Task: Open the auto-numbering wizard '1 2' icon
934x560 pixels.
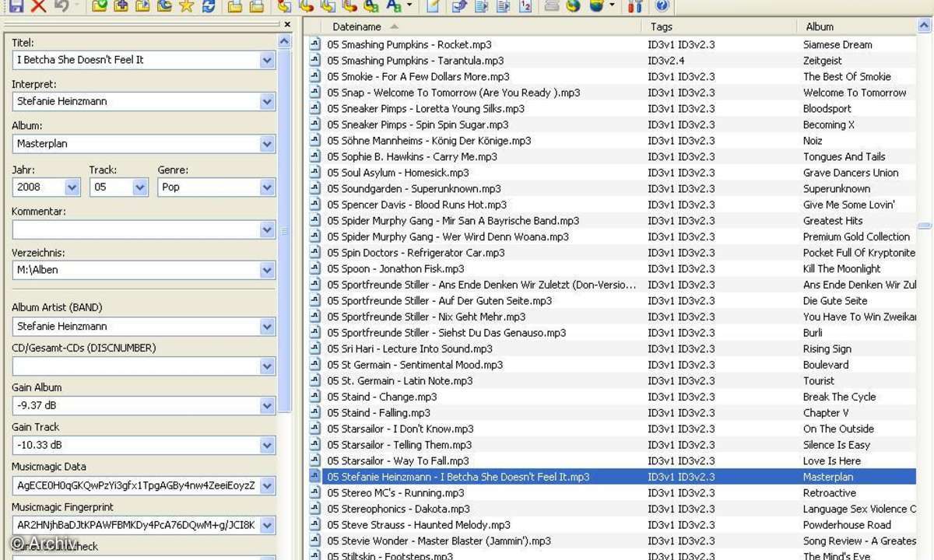Action: [525, 6]
